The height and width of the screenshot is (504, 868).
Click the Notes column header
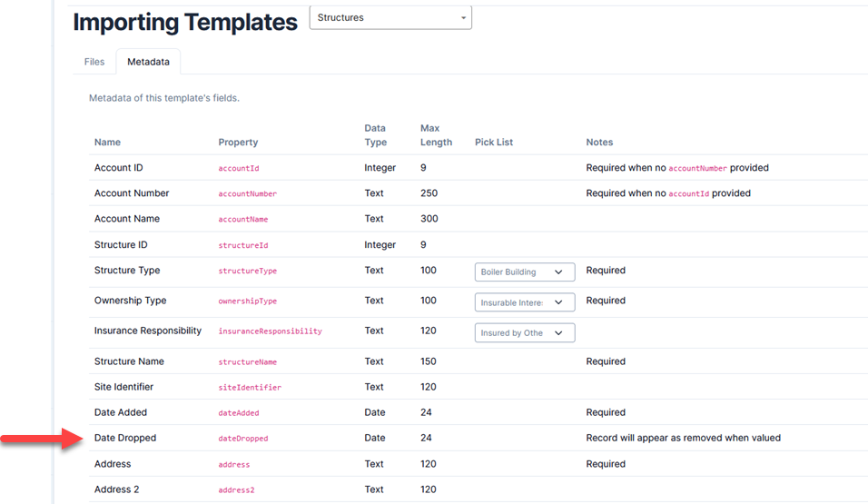[x=599, y=143]
